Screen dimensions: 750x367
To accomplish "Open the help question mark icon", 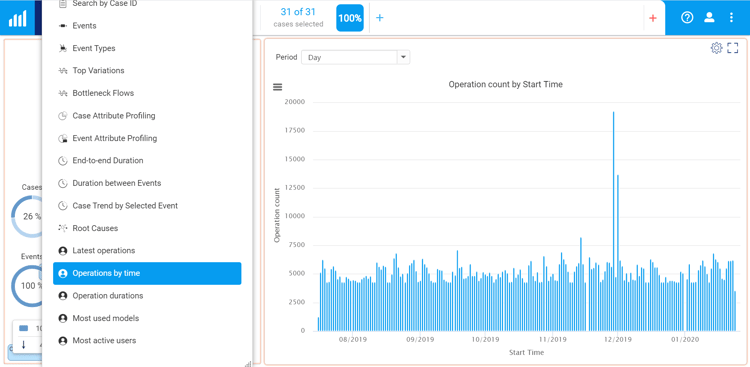I will click(687, 18).
